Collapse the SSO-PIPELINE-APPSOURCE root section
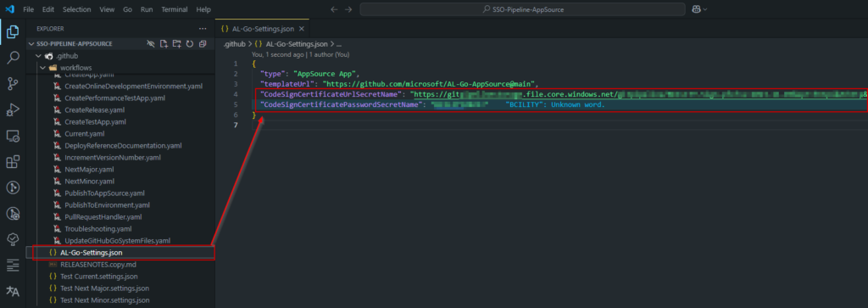868x308 pixels. coord(31,44)
